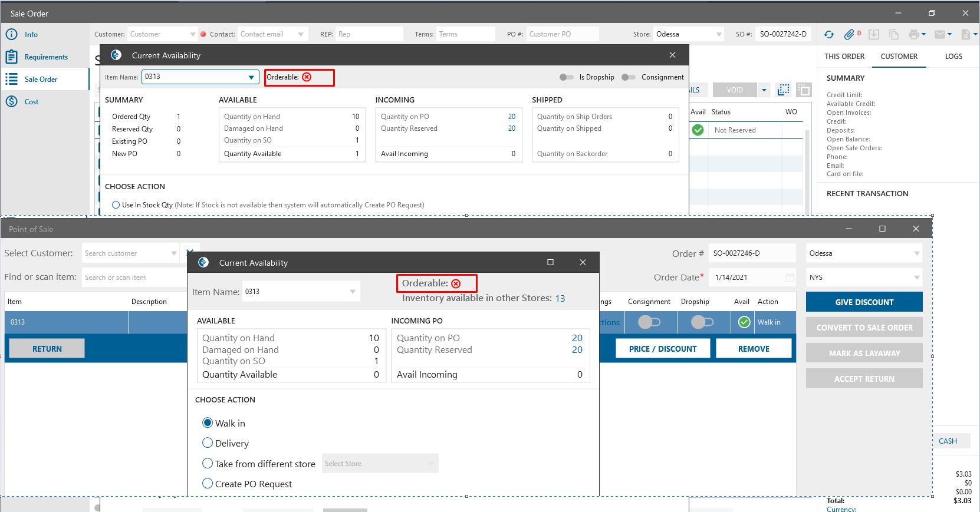Image resolution: width=980 pixels, height=512 pixels.
Task: Click the gray layered window icon beside VOID
Action: pyautogui.click(x=804, y=90)
